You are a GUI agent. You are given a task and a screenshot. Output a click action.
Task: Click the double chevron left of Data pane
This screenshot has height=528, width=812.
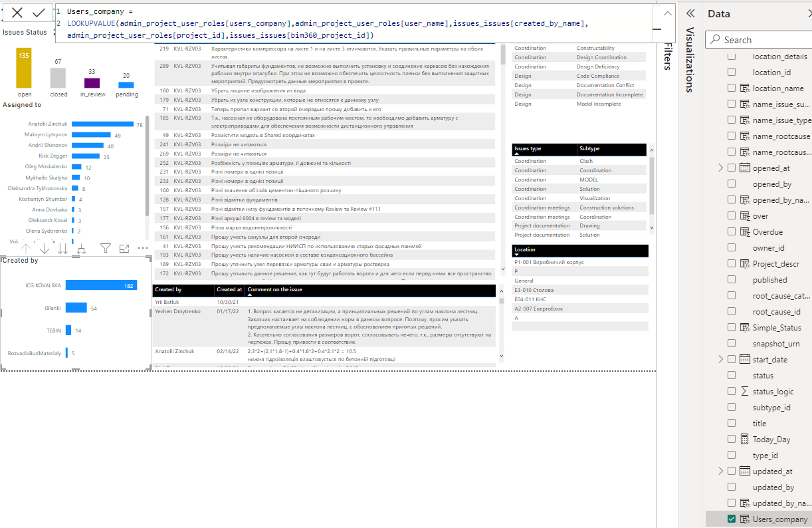(690, 13)
